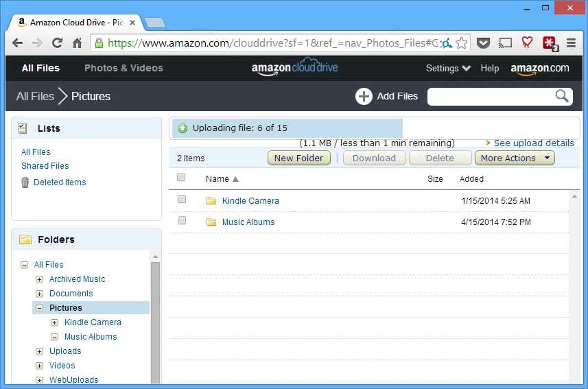
Task: Click the browser Forward arrow
Action: coord(37,43)
